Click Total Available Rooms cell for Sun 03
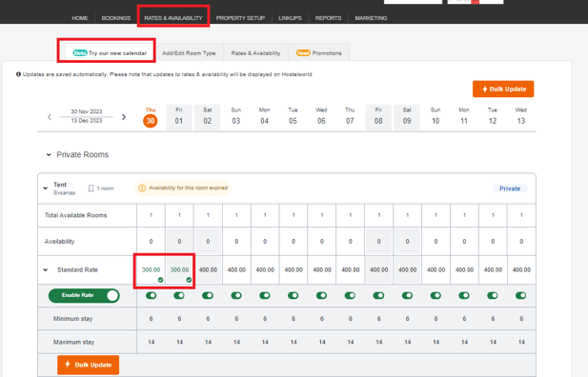 236,215
